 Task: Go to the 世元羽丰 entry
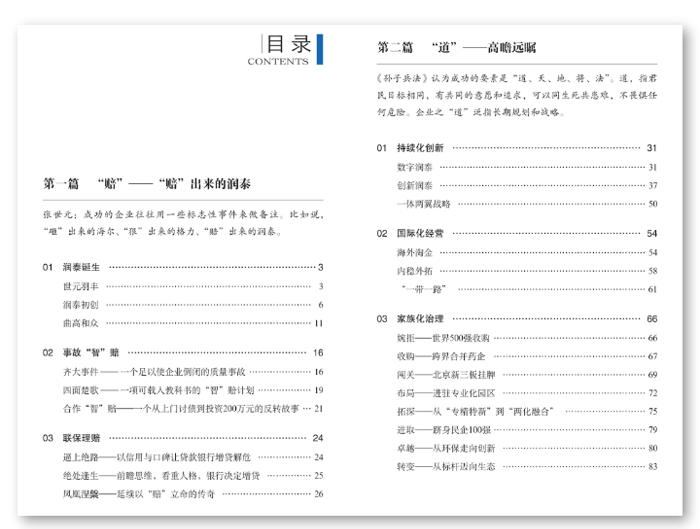[79, 286]
